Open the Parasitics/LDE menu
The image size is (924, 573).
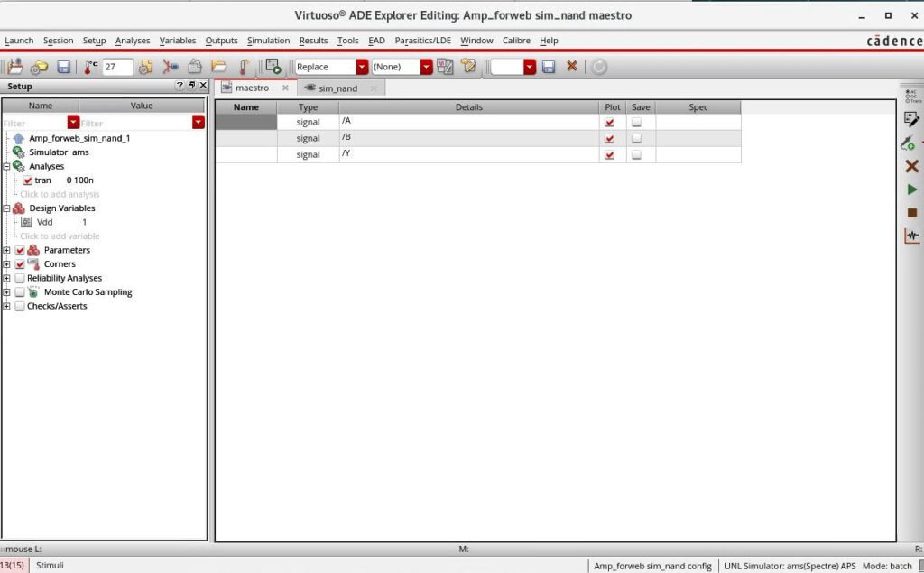click(422, 41)
